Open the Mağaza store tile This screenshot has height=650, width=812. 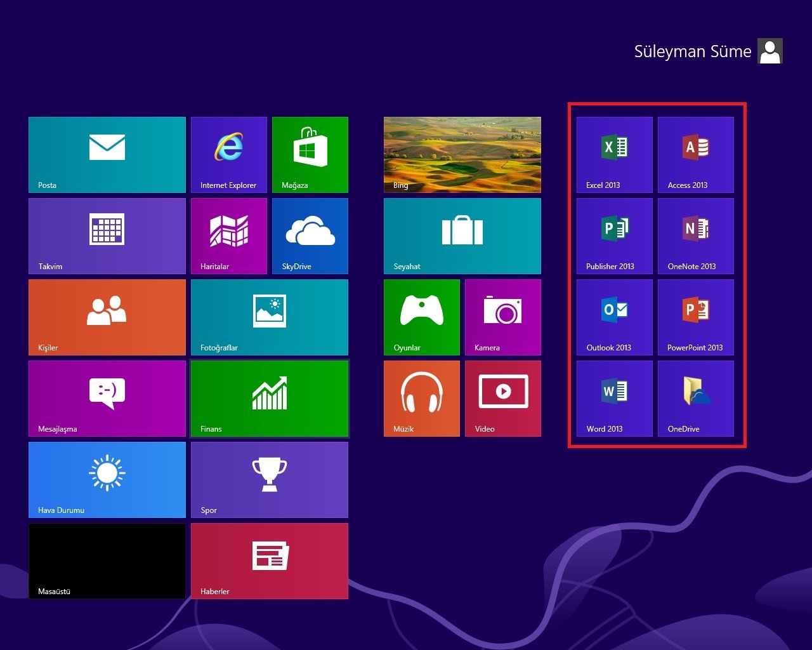[x=310, y=154]
